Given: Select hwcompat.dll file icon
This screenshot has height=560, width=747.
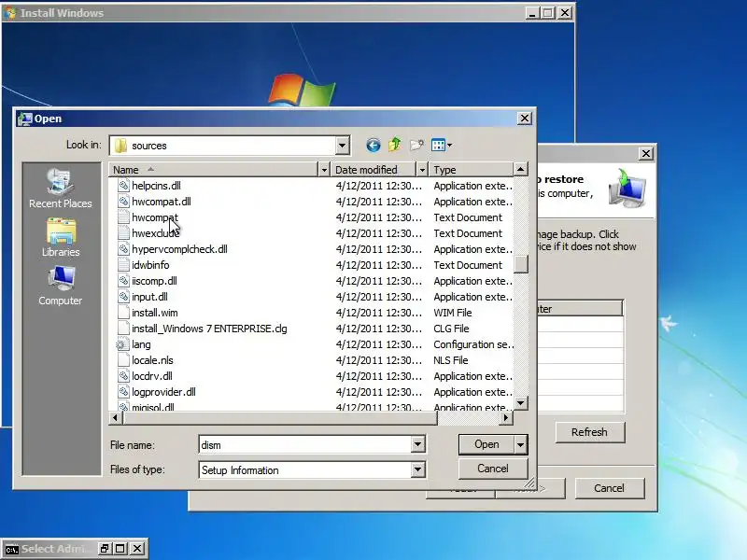Looking at the screenshot, I should pyautogui.click(x=123, y=202).
